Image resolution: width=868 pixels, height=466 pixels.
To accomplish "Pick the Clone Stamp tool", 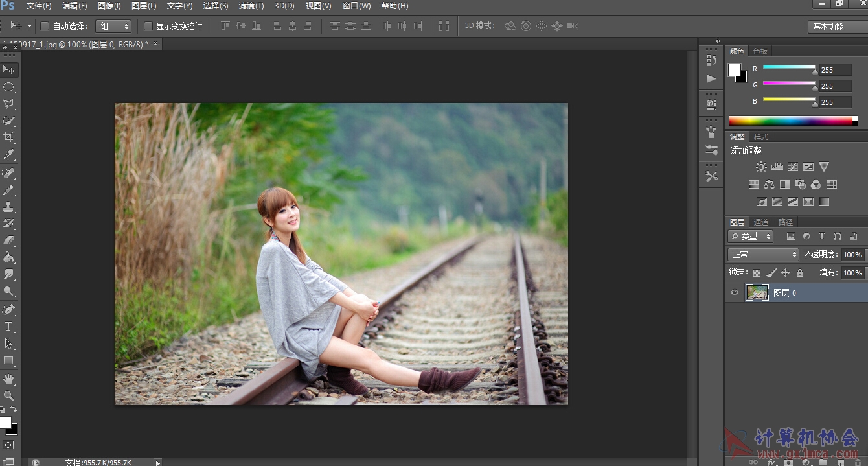I will (x=9, y=207).
